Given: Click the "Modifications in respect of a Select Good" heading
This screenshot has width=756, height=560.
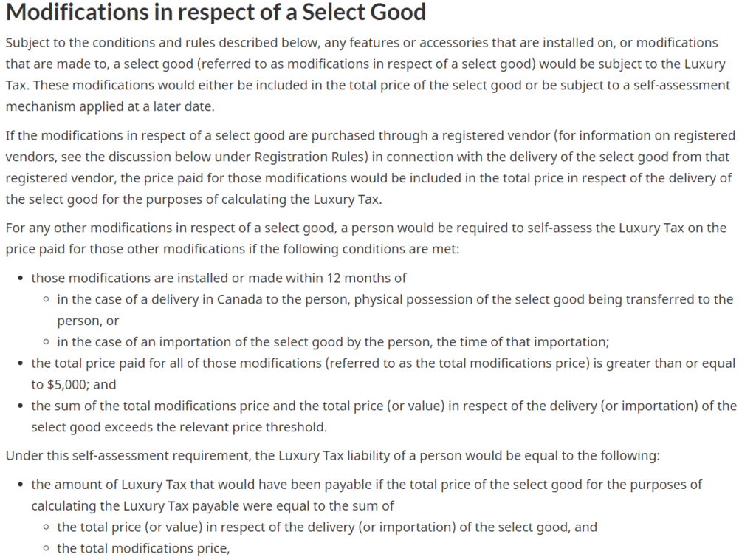Looking at the screenshot, I should [216, 13].
